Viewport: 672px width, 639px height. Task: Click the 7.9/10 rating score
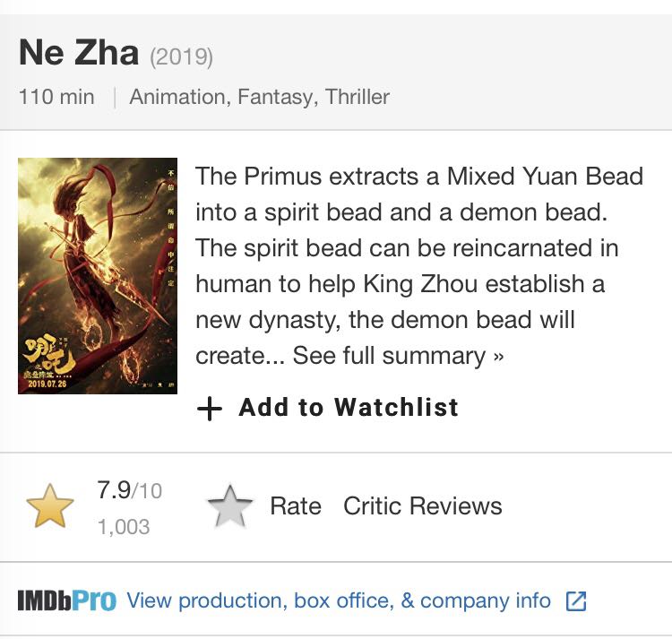129,490
